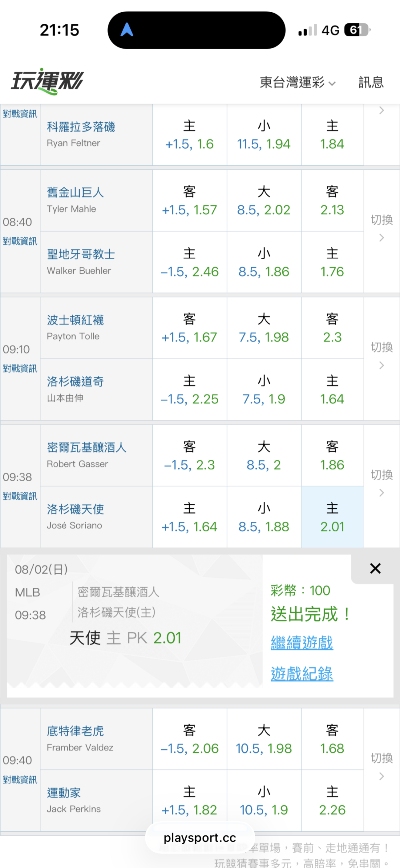Expand 切換 for the Red Sox vs Dodgers game

click(381, 355)
